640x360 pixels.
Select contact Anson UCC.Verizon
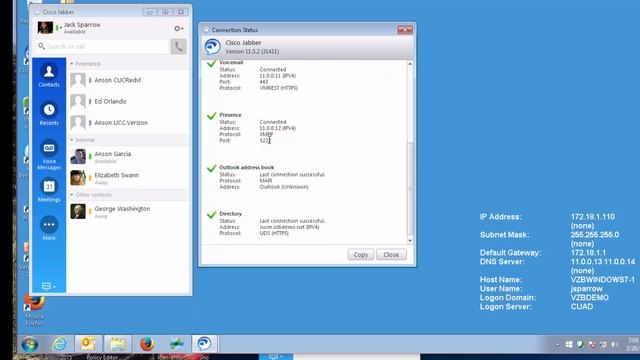coord(129,122)
